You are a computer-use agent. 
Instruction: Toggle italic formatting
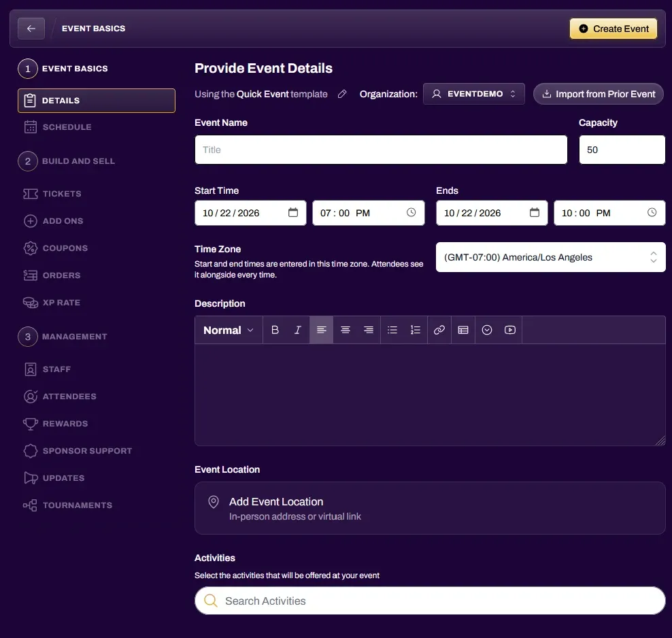point(297,330)
